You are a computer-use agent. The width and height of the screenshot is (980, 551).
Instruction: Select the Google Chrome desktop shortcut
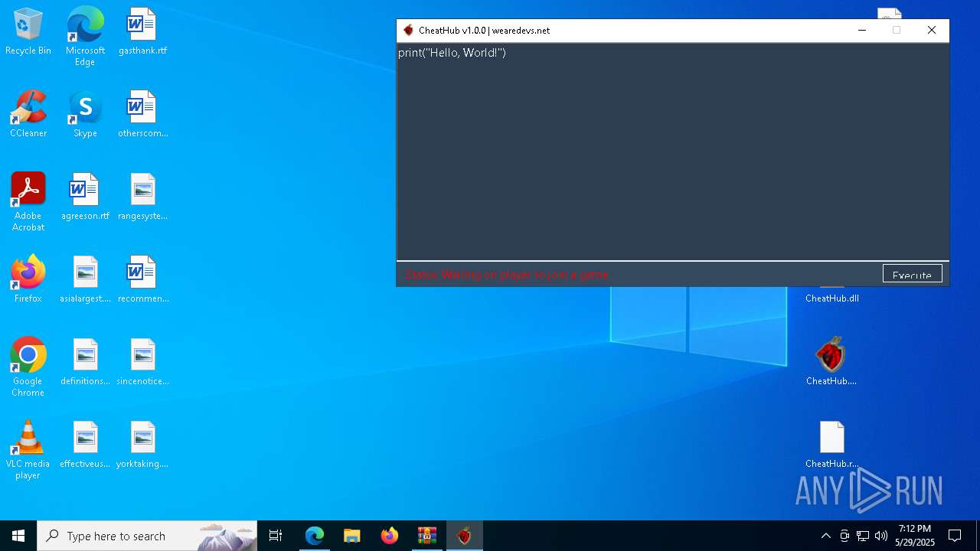tap(28, 367)
